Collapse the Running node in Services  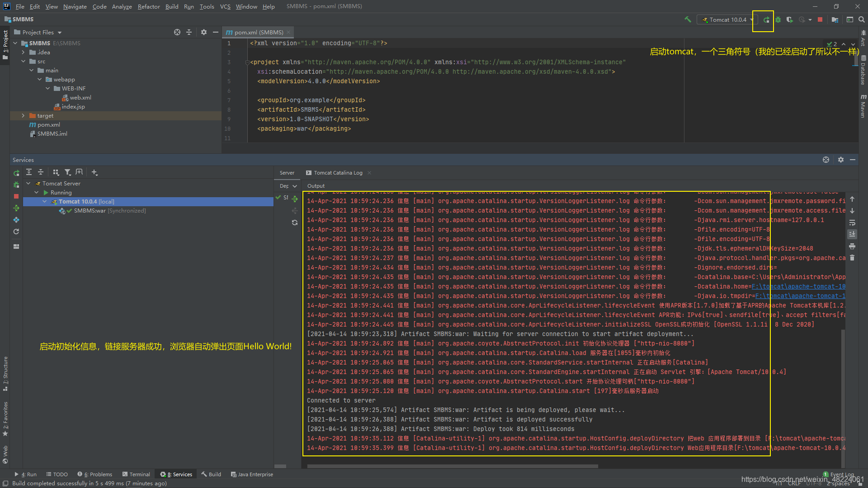coord(37,192)
